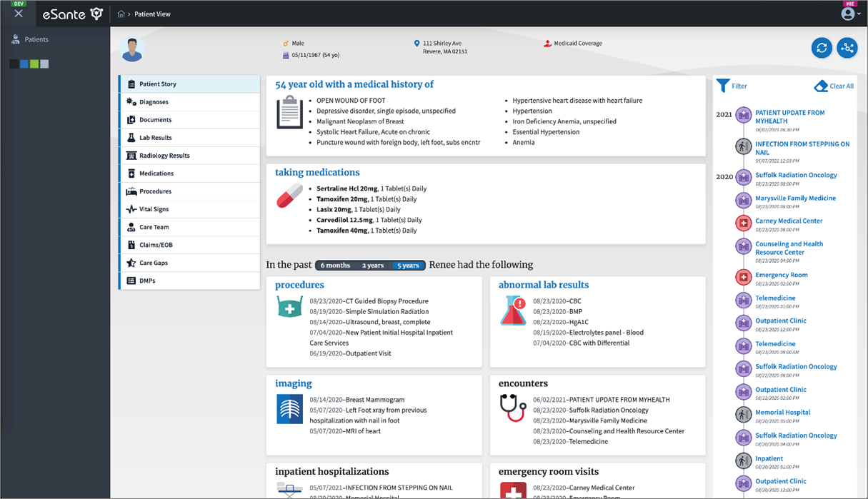
Task: Click the red flask abnormal labs icon
Action: 513,311
